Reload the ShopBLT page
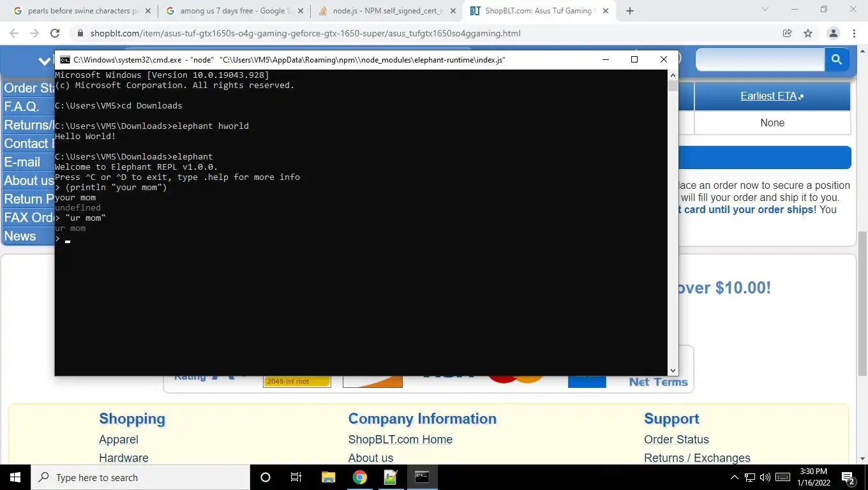The width and height of the screenshot is (868, 490). [x=55, y=33]
